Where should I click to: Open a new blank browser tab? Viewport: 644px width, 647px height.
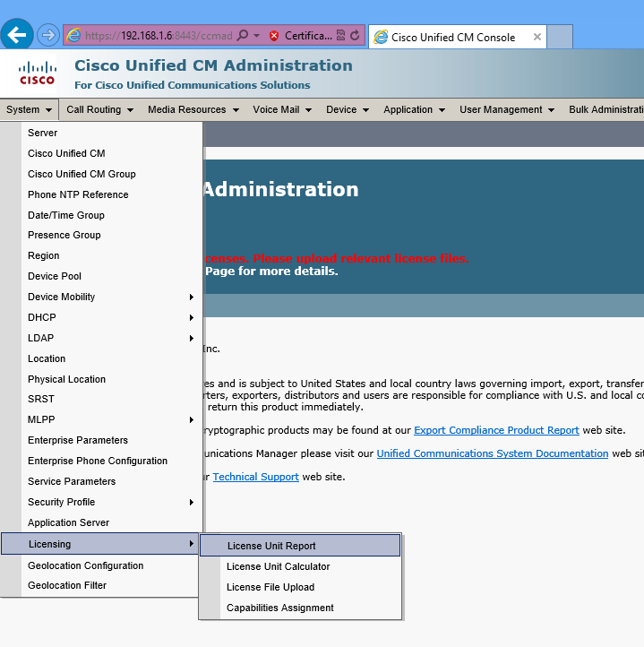pyautogui.click(x=560, y=37)
